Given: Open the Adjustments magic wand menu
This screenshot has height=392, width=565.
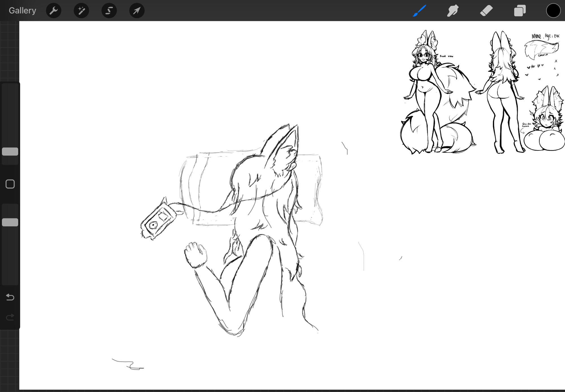Looking at the screenshot, I should tap(81, 11).
